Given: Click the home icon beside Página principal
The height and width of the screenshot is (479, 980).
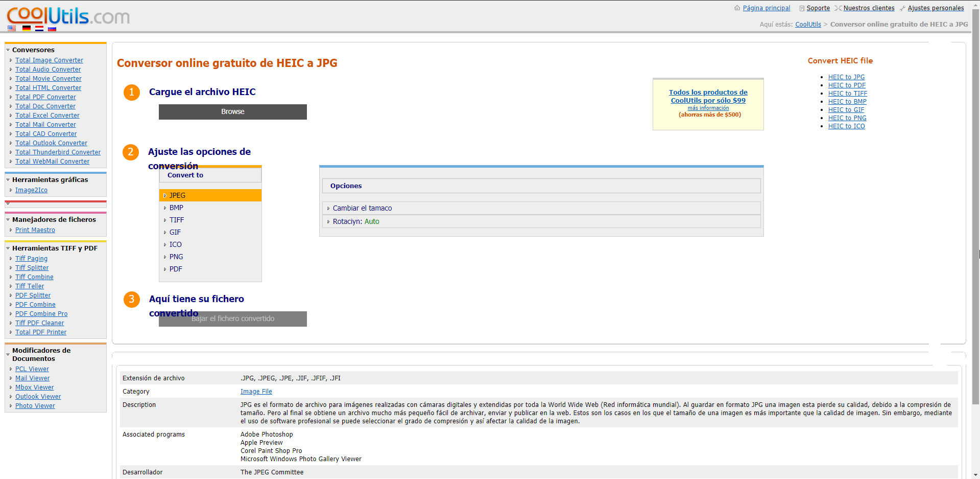Looking at the screenshot, I should [x=737, y=8].
